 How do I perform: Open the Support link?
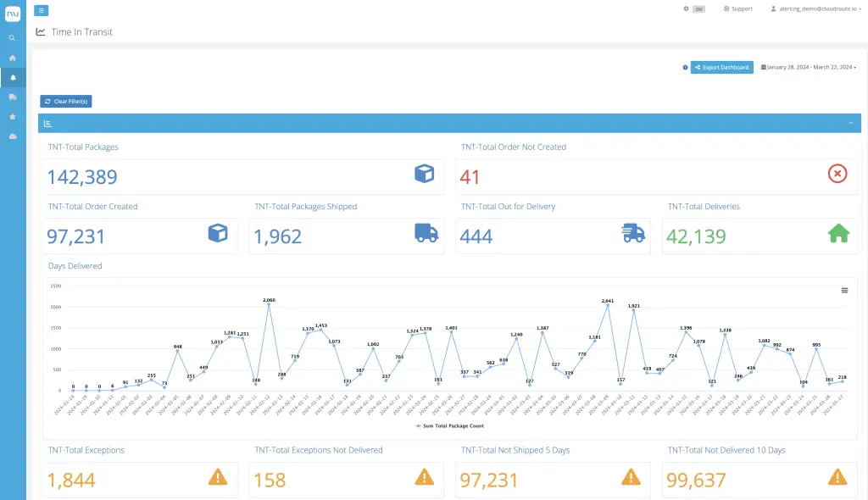pyautogui.click(x=737, y=8)
